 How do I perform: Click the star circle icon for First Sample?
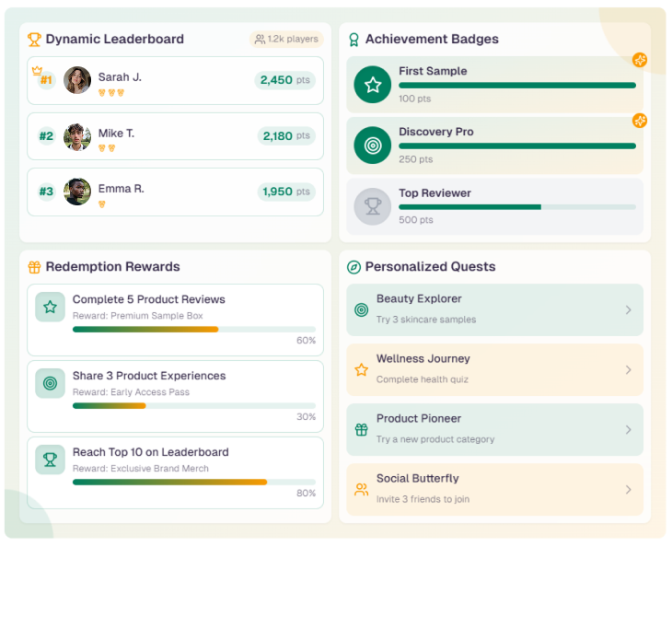[373, 85]
